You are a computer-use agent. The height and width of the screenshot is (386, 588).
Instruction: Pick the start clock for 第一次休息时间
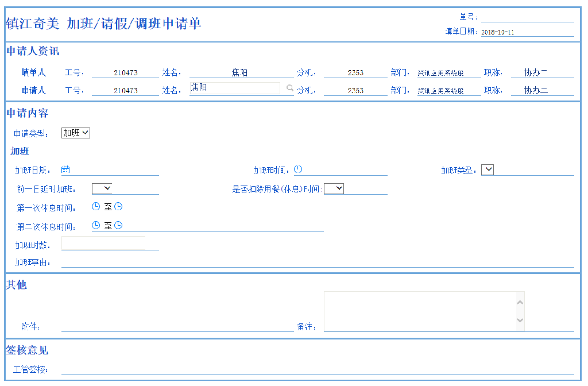(96, 207)
